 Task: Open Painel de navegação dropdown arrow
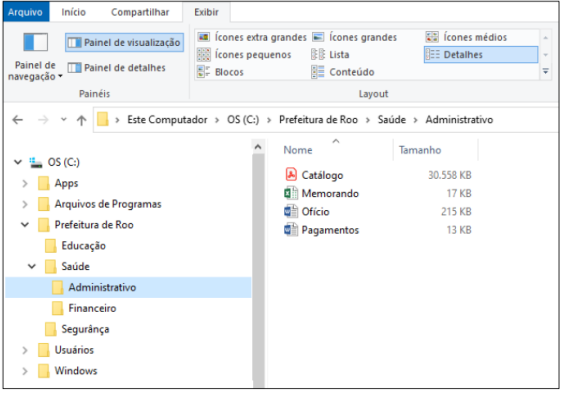60,76
